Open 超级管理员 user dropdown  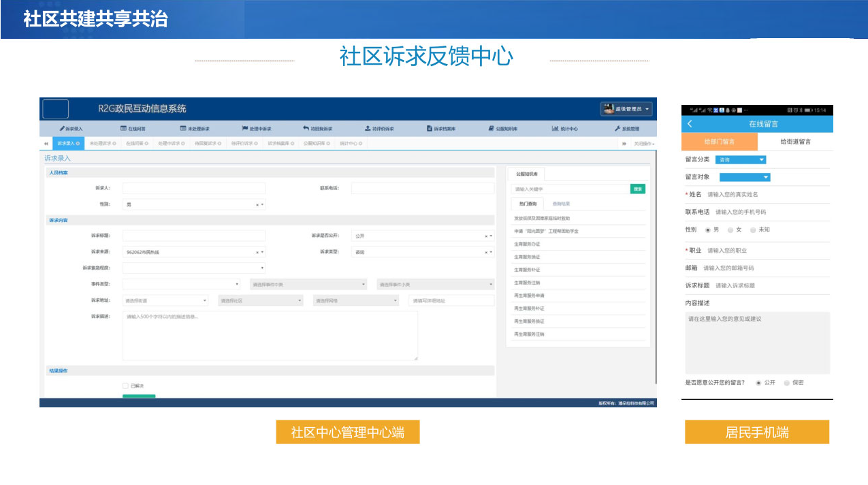point(626,109)
